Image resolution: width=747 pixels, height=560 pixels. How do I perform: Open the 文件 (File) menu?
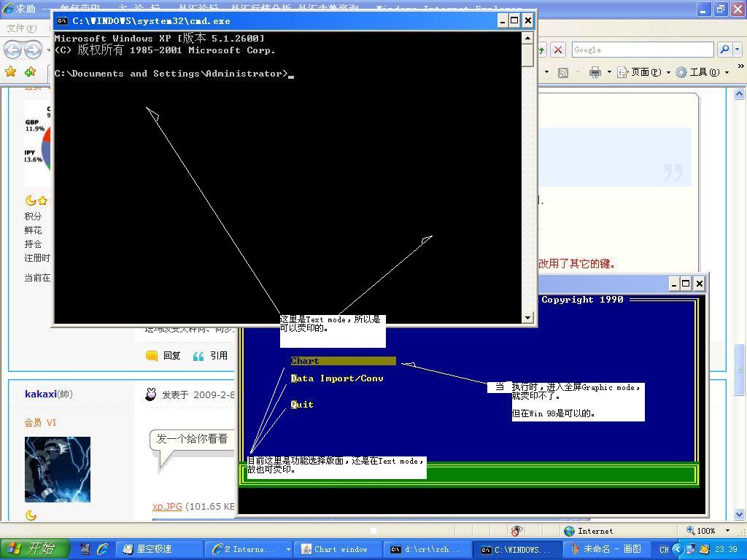(20, 28)
